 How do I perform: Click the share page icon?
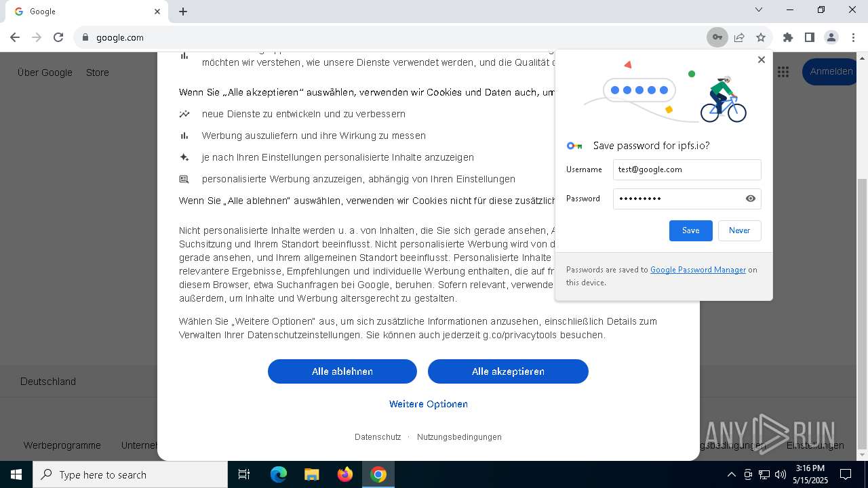tap(739, 37)
